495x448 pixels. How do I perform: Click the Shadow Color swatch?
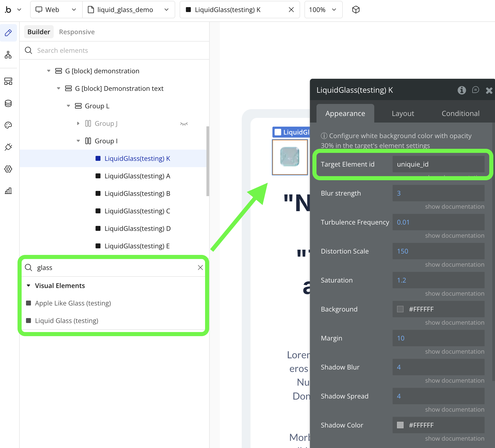coord(400,425)
